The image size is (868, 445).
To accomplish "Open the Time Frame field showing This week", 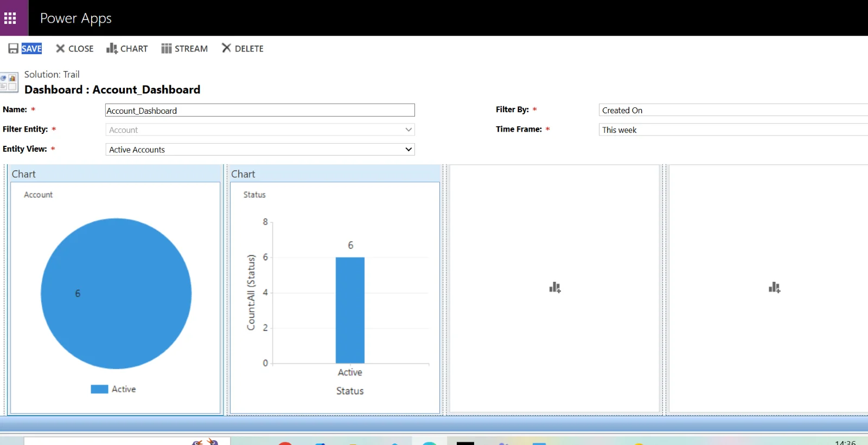I will [733, 130].
